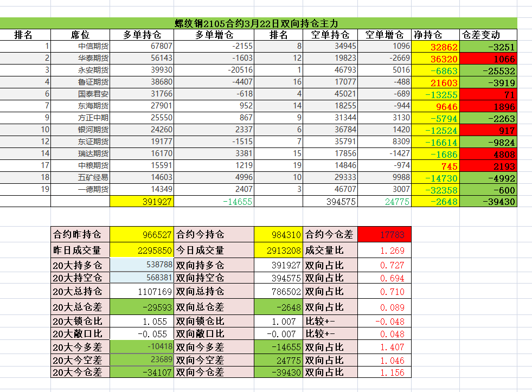The width and height of the screenshot is (532, 392).
Task: Select the 五矿经易 cell
Action: [x=80, y=177]
